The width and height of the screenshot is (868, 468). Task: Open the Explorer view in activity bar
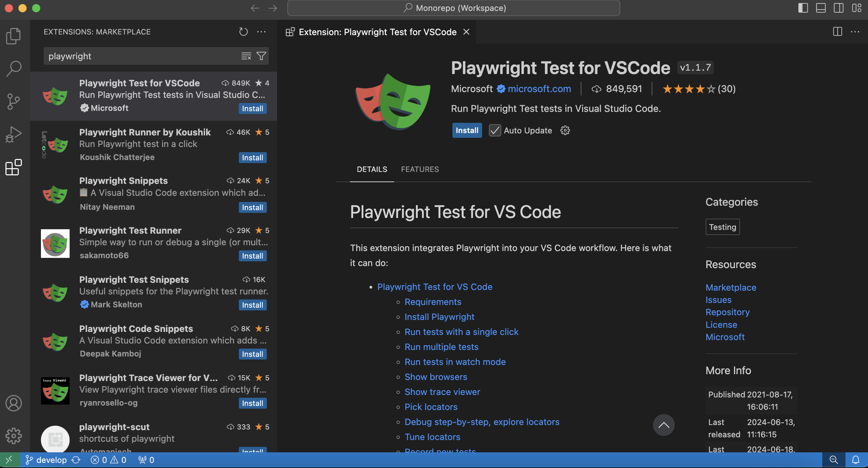14,36
